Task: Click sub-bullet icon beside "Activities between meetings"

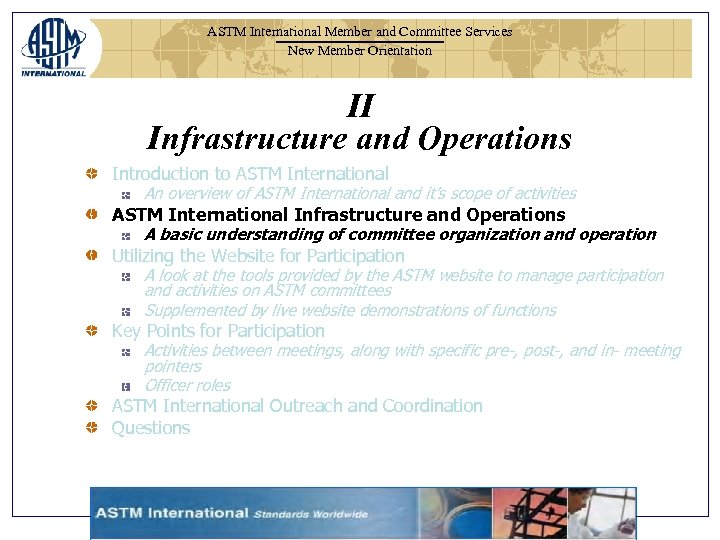Action: tap(126, 352)
